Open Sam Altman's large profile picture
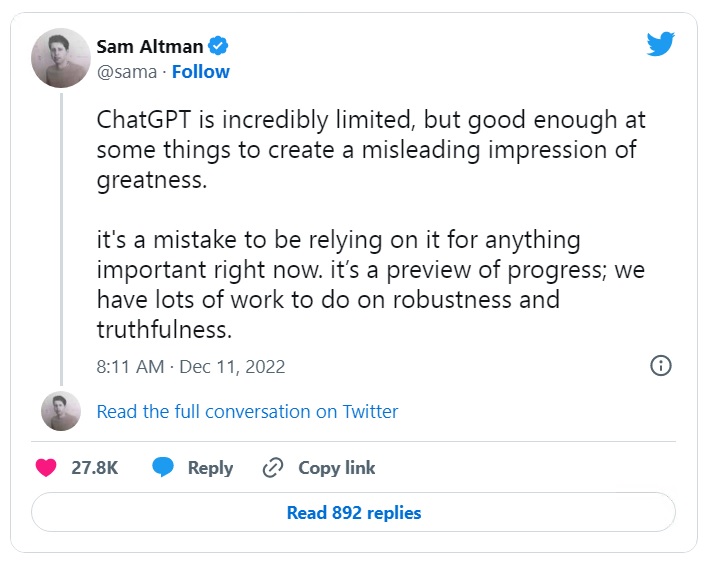 pos(60,58)
